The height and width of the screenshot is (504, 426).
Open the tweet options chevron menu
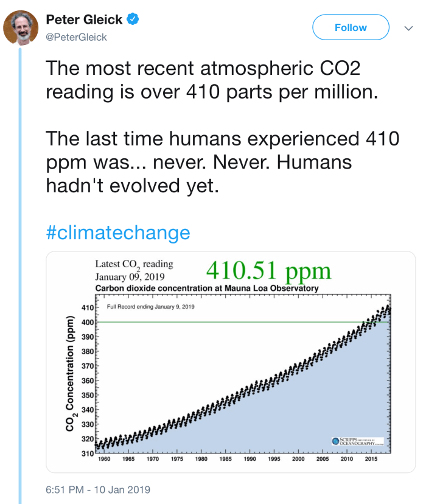pos(408,28)
